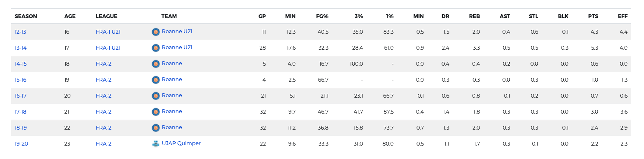Click Roanne team logo in 18-19 row

[156, 128]
